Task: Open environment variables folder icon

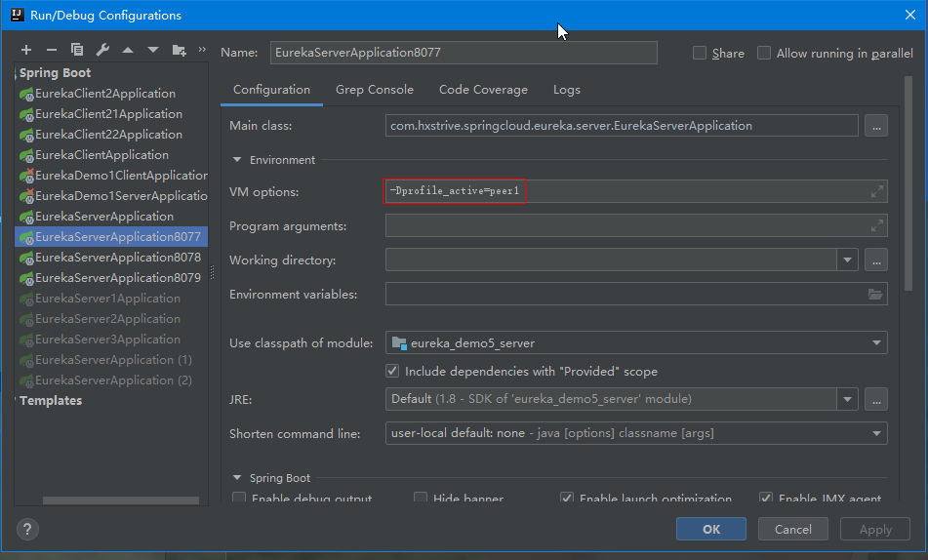Action: 875,295
